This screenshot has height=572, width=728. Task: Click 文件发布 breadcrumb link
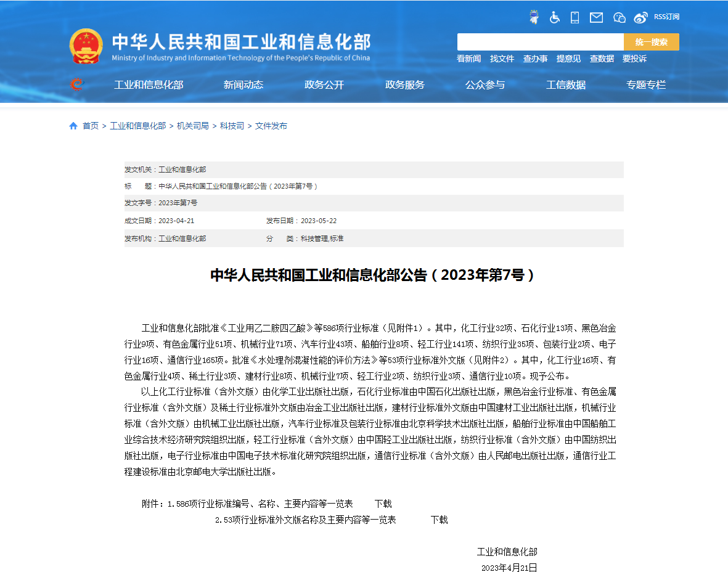pos(271,126)
